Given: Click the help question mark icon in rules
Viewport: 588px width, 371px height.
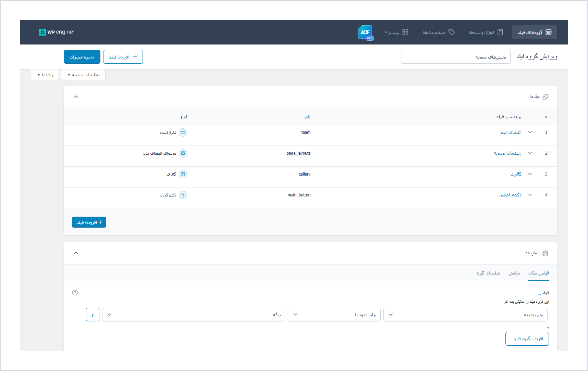Looking at the screenshot, I should tap(75, 293).
